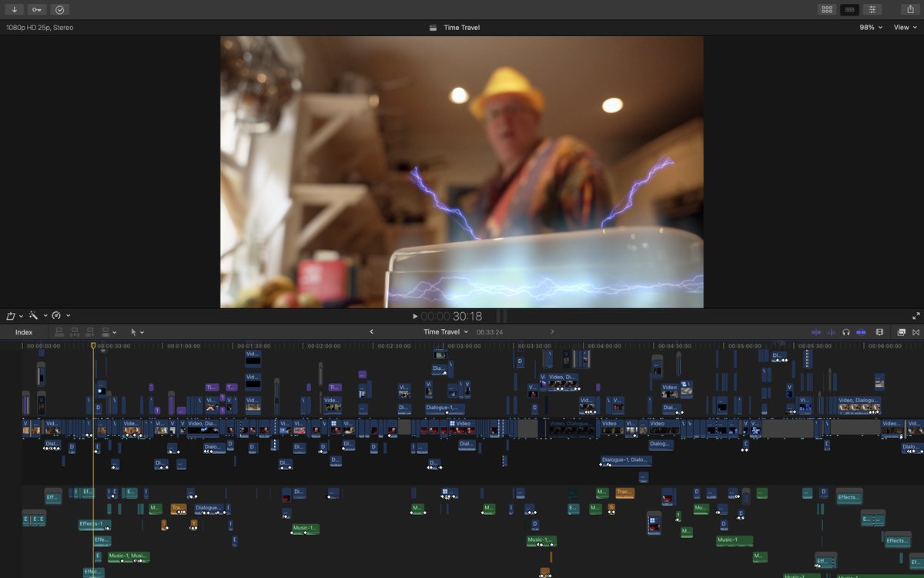The height and width of the screenshot is (578, 924).
Task: Click the retime speedometer icon
Action: 57,315
